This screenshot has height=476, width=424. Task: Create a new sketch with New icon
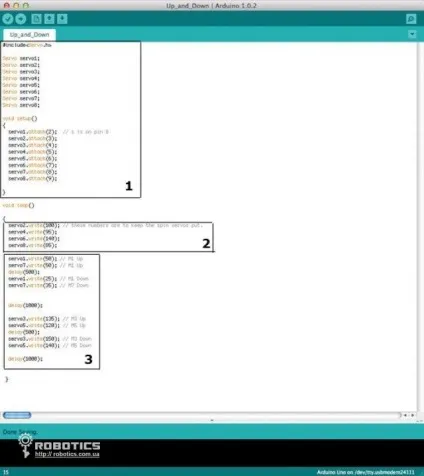36,19
